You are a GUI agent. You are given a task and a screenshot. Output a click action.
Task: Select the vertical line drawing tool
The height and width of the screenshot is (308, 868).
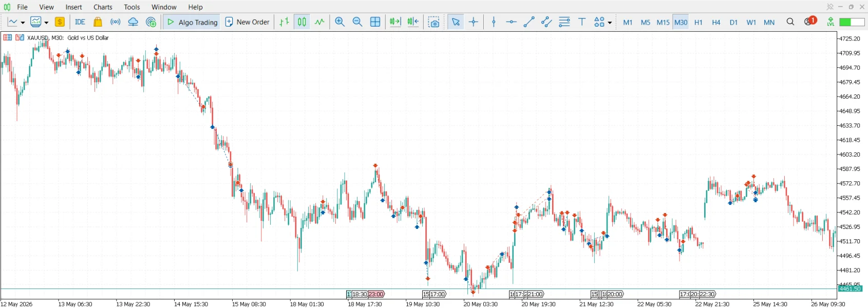[494, 22]
